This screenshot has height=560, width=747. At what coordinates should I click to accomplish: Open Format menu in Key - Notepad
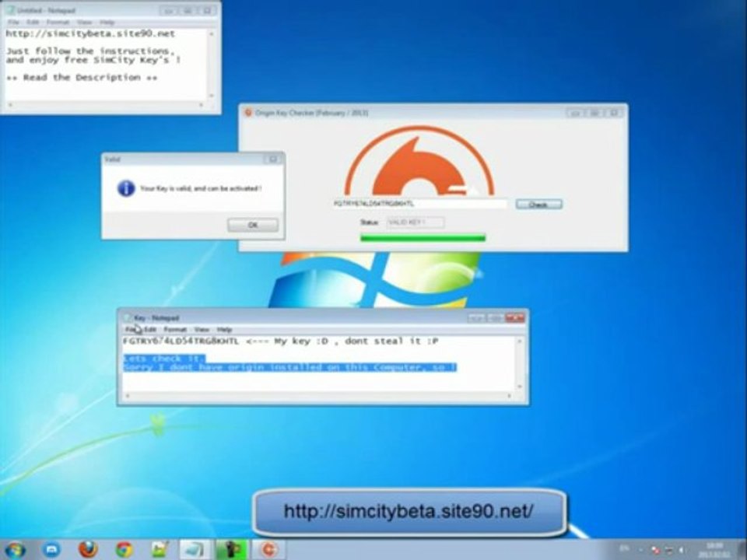175,330
